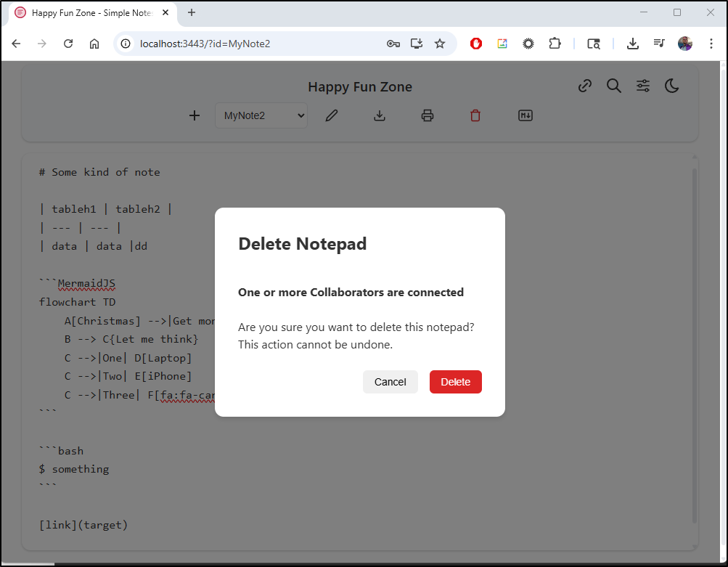Click the Happy Fun Zone title
Viewport: 728px width, 567px height.
(360, 87)
